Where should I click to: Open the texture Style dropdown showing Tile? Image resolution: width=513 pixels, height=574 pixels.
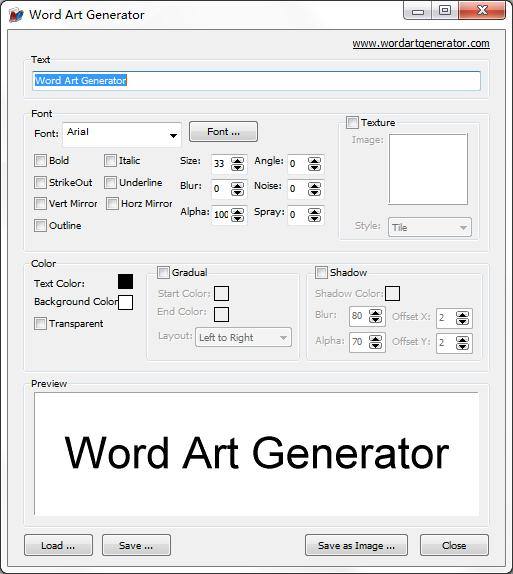click(x=430, y=227)
